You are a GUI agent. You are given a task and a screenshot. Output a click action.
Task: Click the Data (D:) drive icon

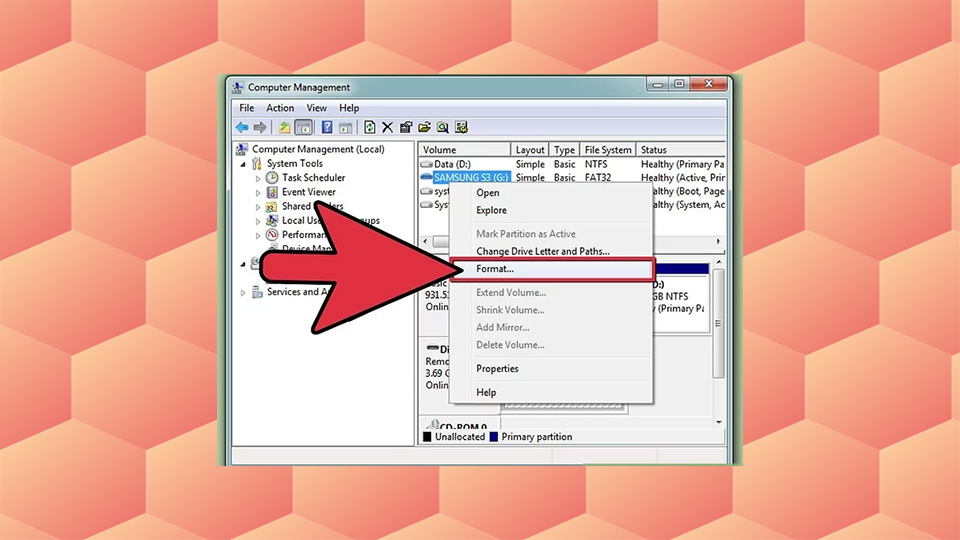(426, 164)
